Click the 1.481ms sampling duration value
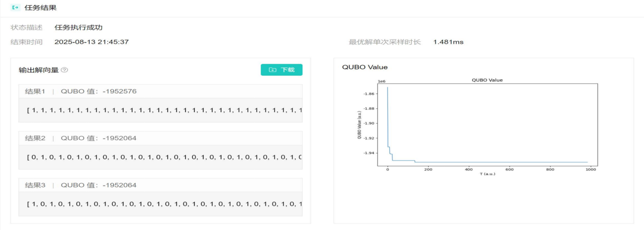Image resolution: width=644 pixels, height=230 pixels. (448, 42)
